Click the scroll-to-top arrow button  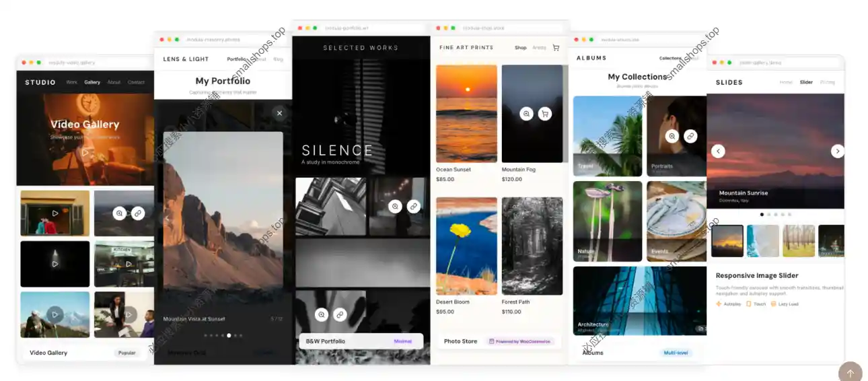[x=851, y=374]
